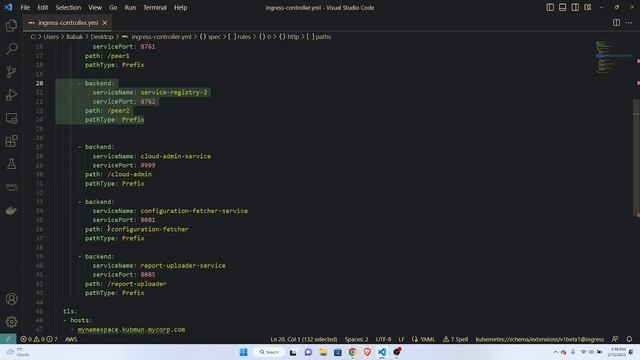640x360 pixels.
Task: Open the Run menu
Action: click(130, 7)
